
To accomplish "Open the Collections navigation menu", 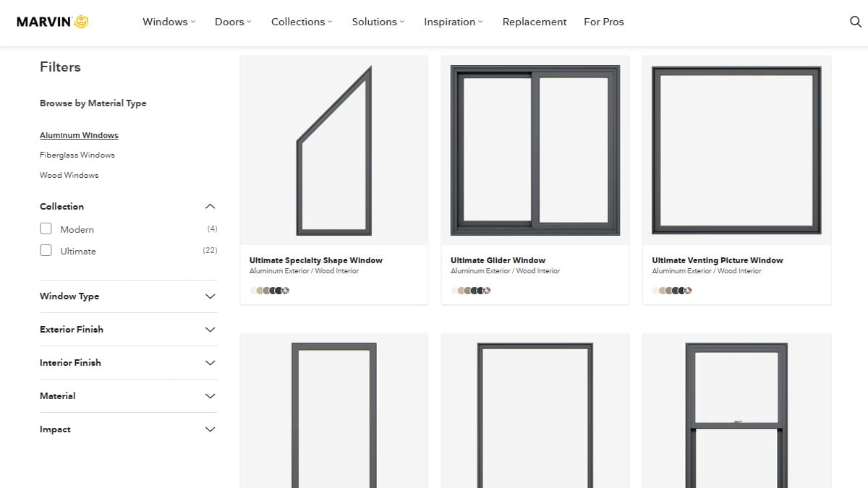I will tap(301, 22).
